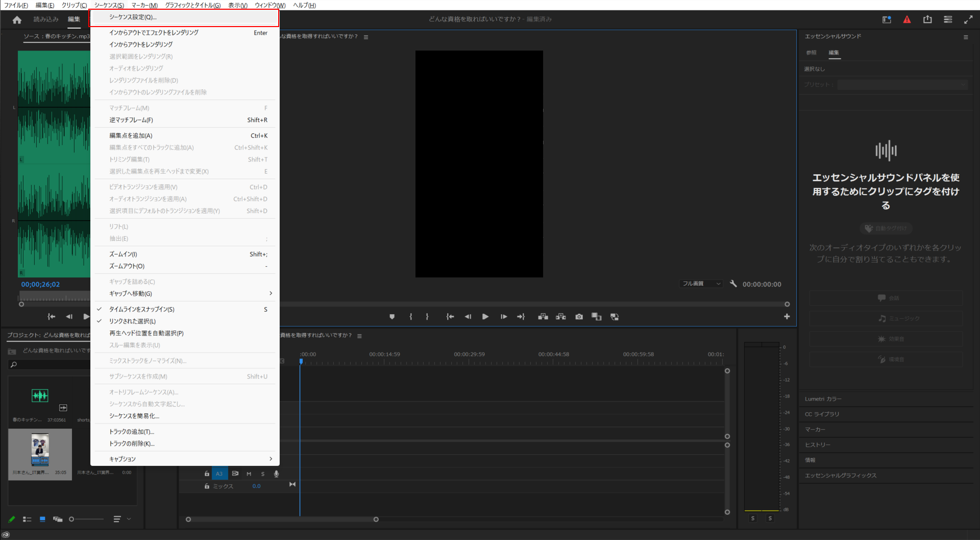Viewport: 980px width, 540px height.
Task: Open the エッセンシャルサウンド panel menu
Action: click(x=966, y=37)
